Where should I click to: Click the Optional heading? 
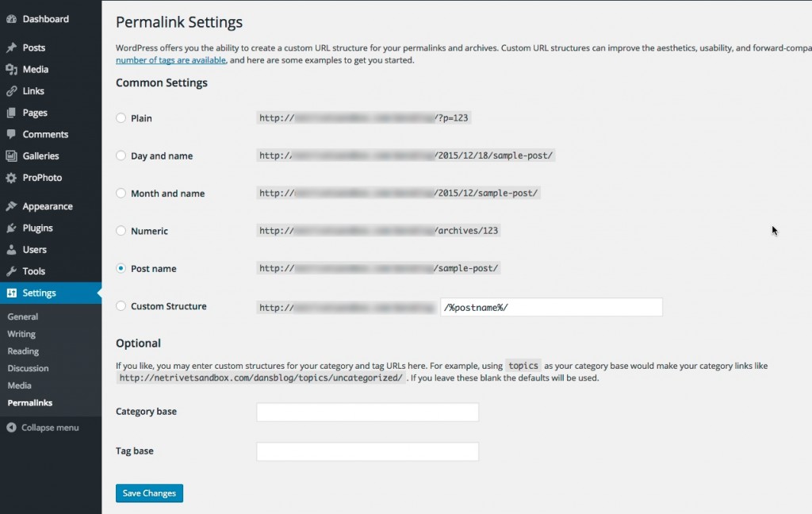click(x=138, y=343)
